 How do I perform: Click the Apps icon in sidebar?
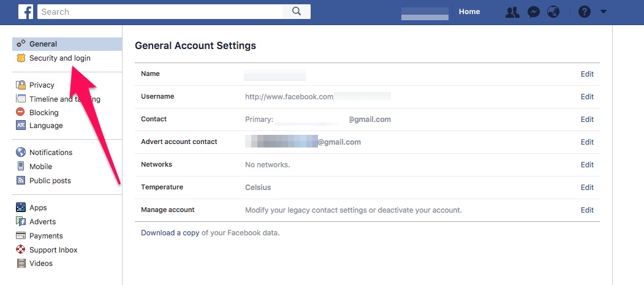click(21, 207)
